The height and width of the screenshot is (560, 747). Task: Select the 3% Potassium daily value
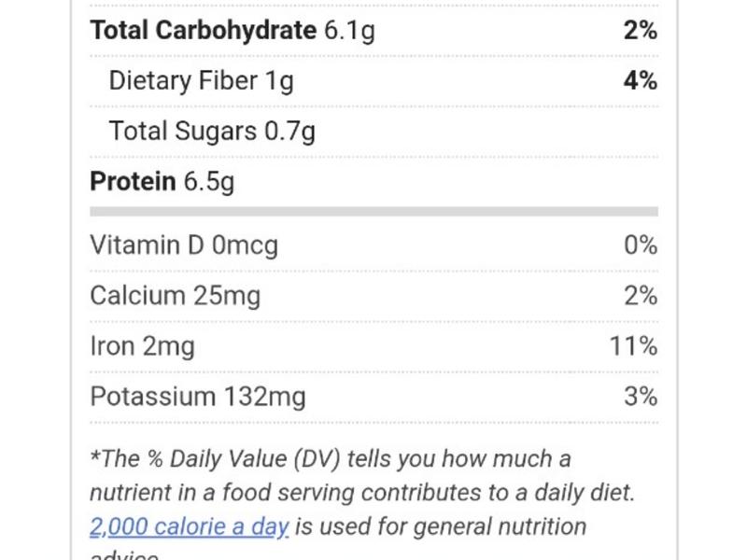coord(640,397)
